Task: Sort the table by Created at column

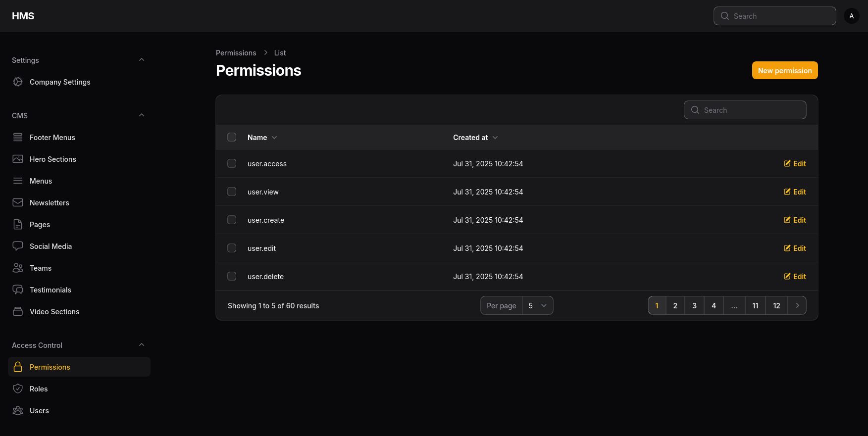Action: tap(475, 137)
